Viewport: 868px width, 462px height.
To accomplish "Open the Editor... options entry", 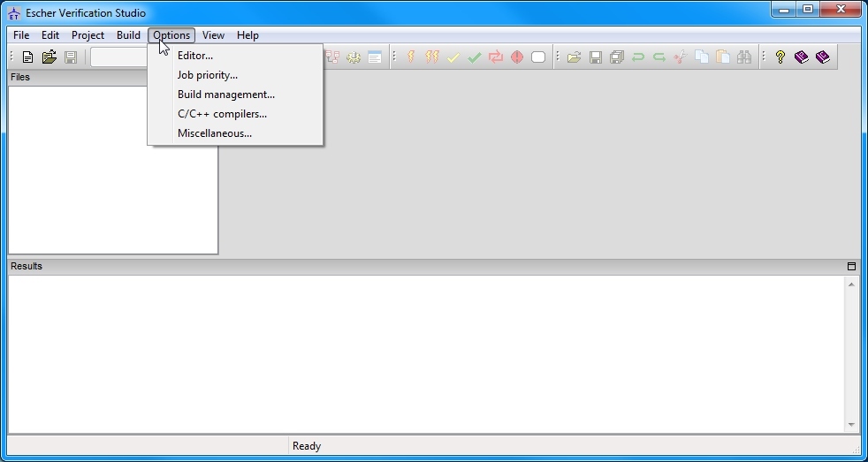I will [195, 56].
